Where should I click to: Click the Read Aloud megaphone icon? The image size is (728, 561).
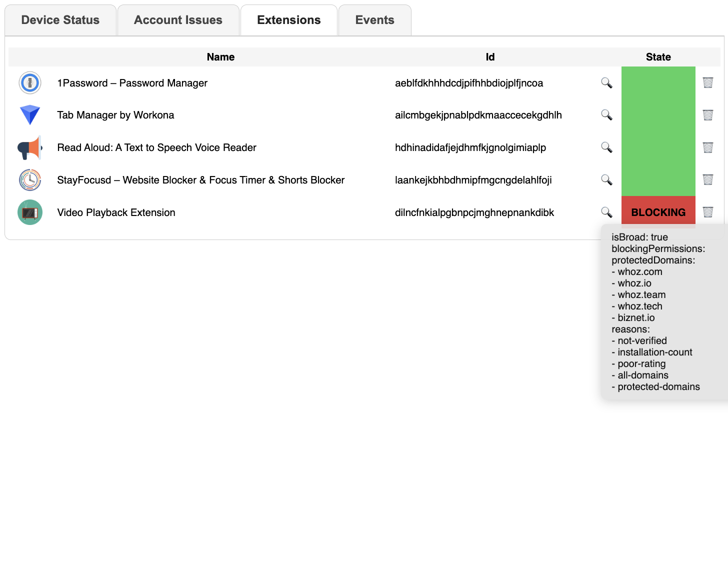tap(30, 147)
